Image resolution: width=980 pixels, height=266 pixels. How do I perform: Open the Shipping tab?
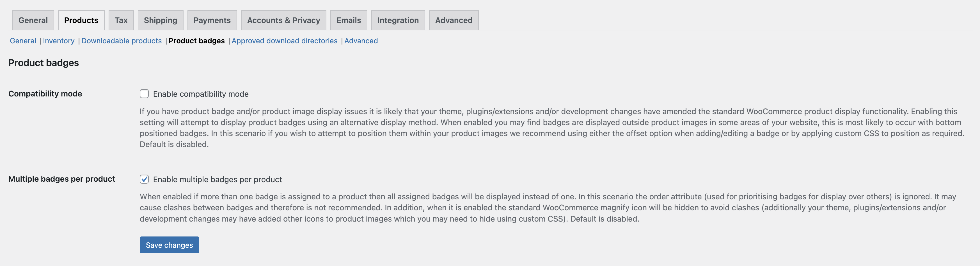160,20
